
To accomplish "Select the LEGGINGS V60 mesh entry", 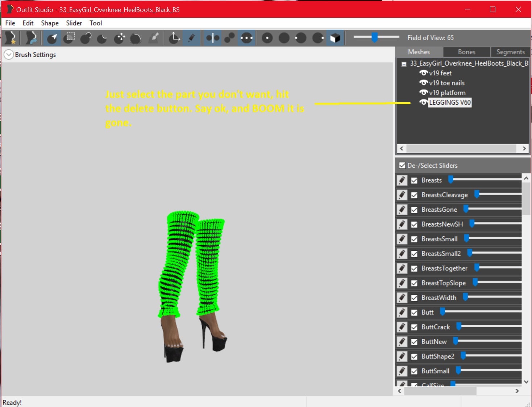I will (450, 103).
